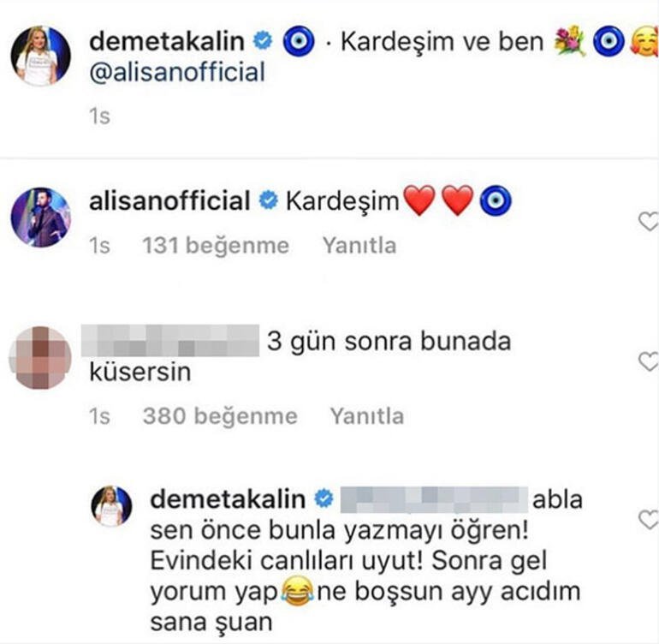Open demetakalin username in the reply
Screen dimensions: 659x644
point(228,500)
